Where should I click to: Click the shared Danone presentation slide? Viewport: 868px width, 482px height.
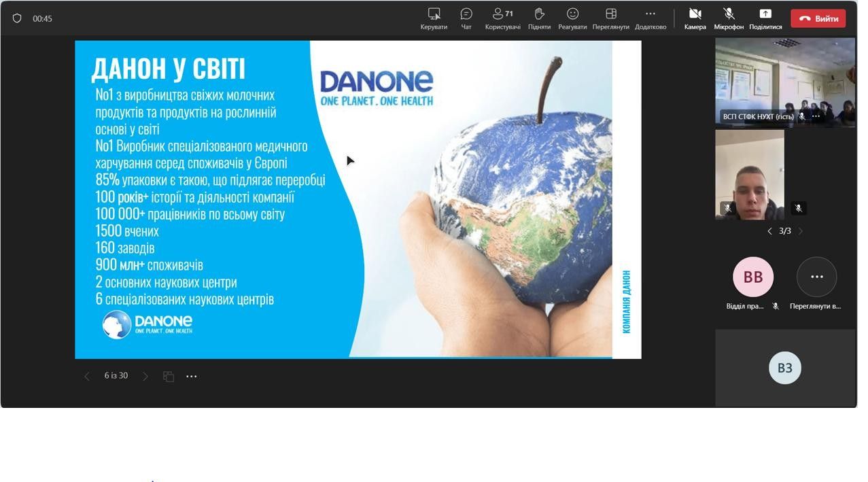point(358,199)
